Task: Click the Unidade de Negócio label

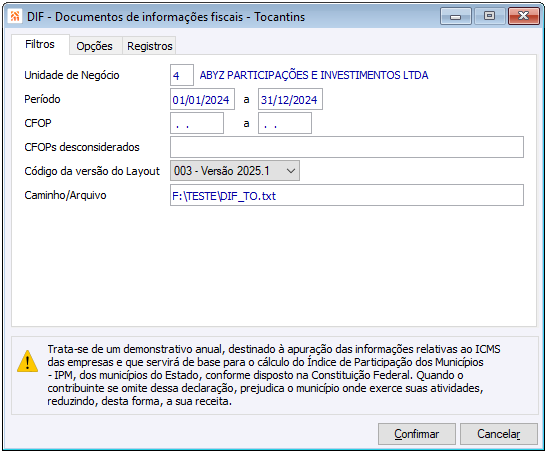Action: click(x=72, y=75)
